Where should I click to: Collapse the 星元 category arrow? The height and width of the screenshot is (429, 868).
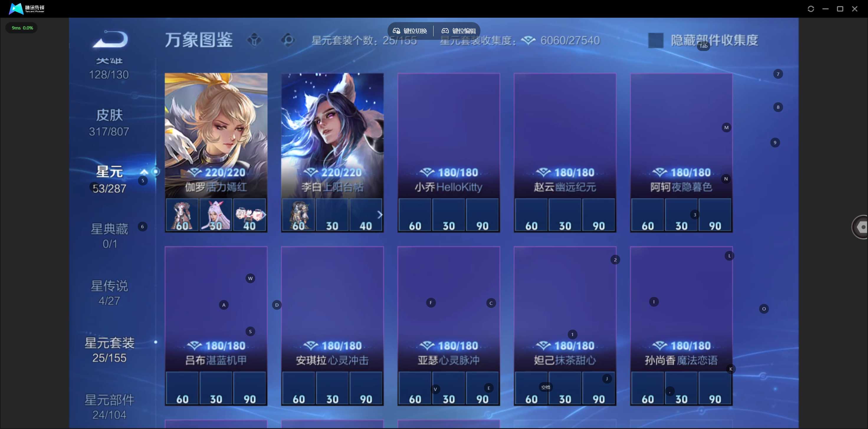click(x=144, y=171)
